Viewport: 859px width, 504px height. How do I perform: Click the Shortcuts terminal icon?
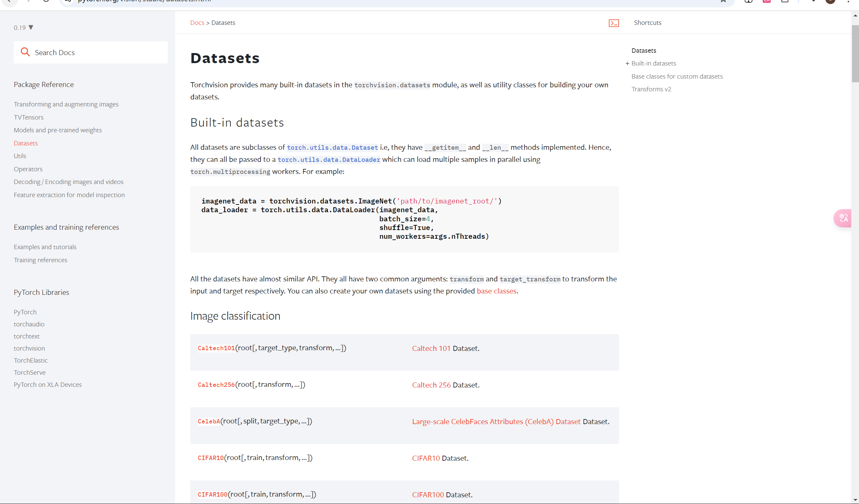pyautogui.click(x=614, y=23)
